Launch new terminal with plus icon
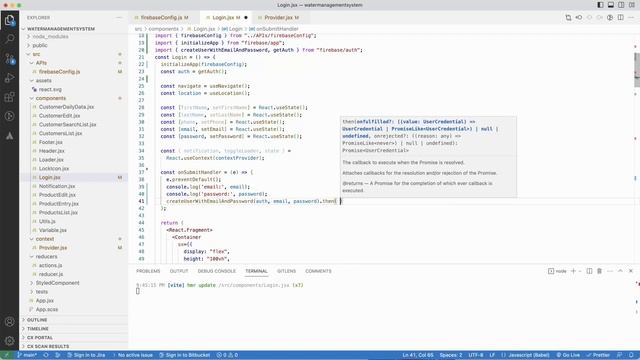This screenshot has height=360, width=640. 573,271
